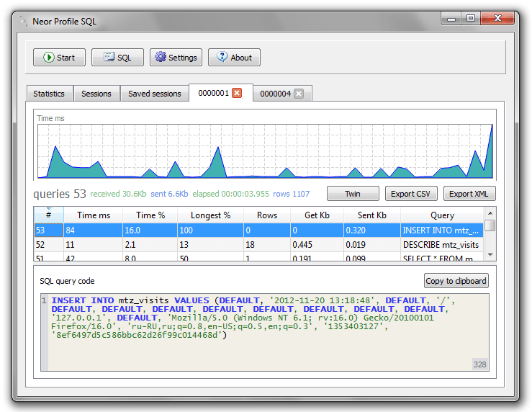
Task: Open the Sessions tab
Action: coord(96,94)
